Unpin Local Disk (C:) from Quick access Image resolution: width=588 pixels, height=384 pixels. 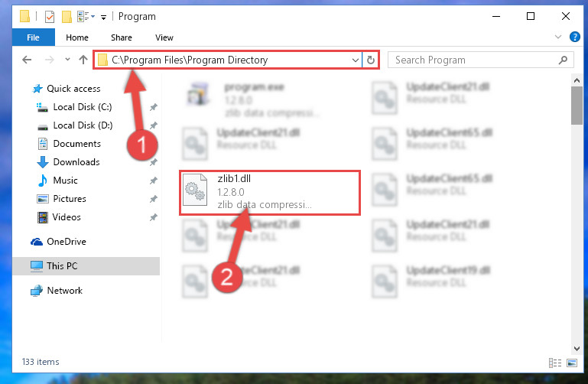154,107
